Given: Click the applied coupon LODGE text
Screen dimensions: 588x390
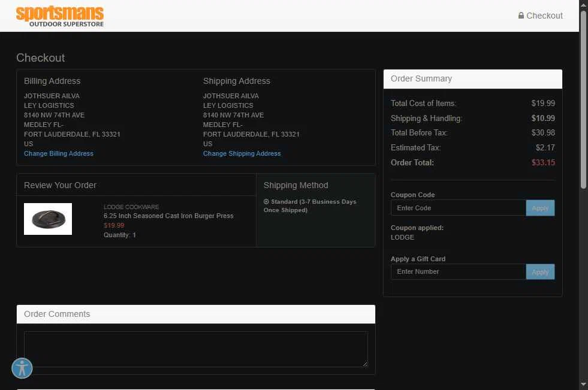Looking at the screenshot, I should pos(402,237).
